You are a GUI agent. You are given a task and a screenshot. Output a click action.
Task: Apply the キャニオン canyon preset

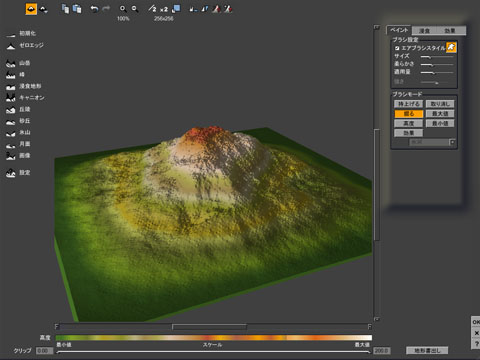click(x=25, y=98)
